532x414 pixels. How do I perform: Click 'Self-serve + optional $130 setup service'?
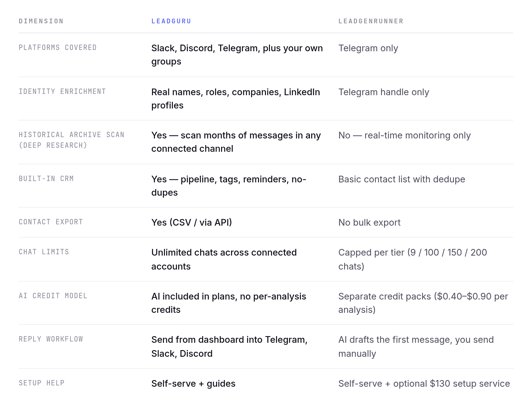[424, 384]
